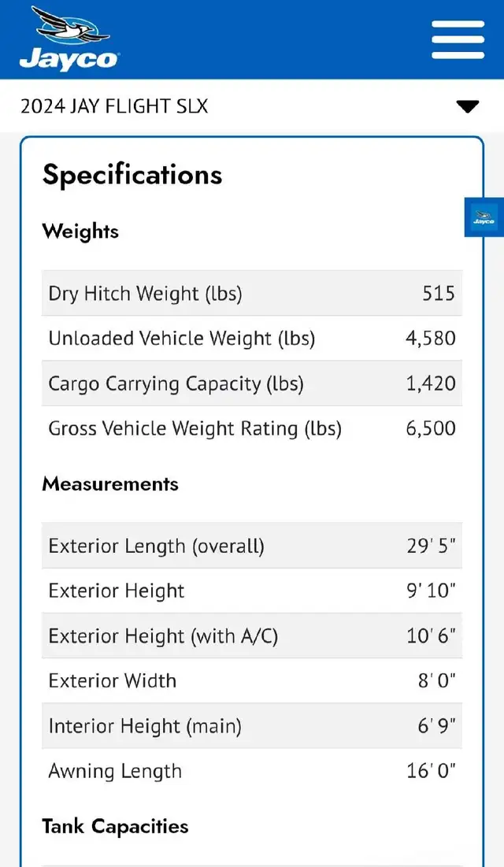Viewport: 504px width, 867px height.
Task: Open the hamburger navigation menu
Action: (x=458, y=40)
